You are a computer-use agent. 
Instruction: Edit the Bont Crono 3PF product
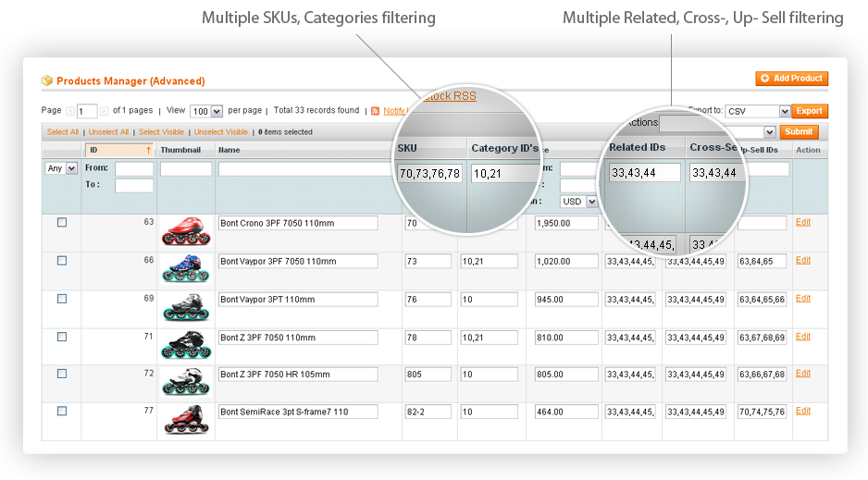[x=802, y=222]
